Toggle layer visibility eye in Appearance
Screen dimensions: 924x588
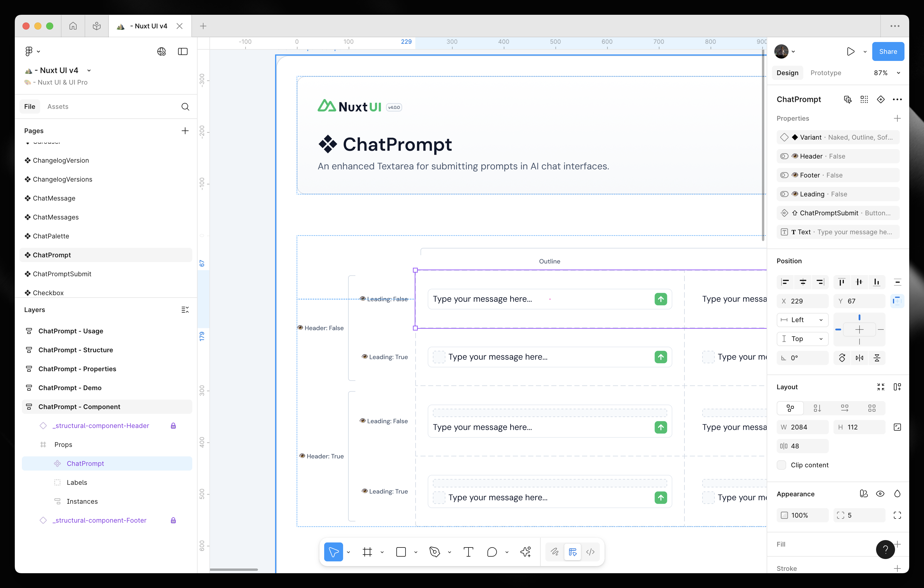(x=880, y=494)
